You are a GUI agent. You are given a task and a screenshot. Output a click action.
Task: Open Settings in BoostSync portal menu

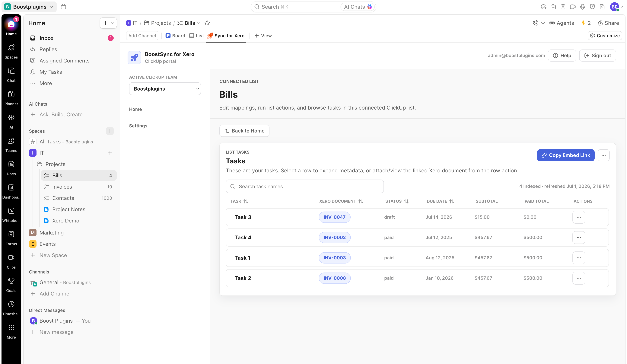point(138,126)
